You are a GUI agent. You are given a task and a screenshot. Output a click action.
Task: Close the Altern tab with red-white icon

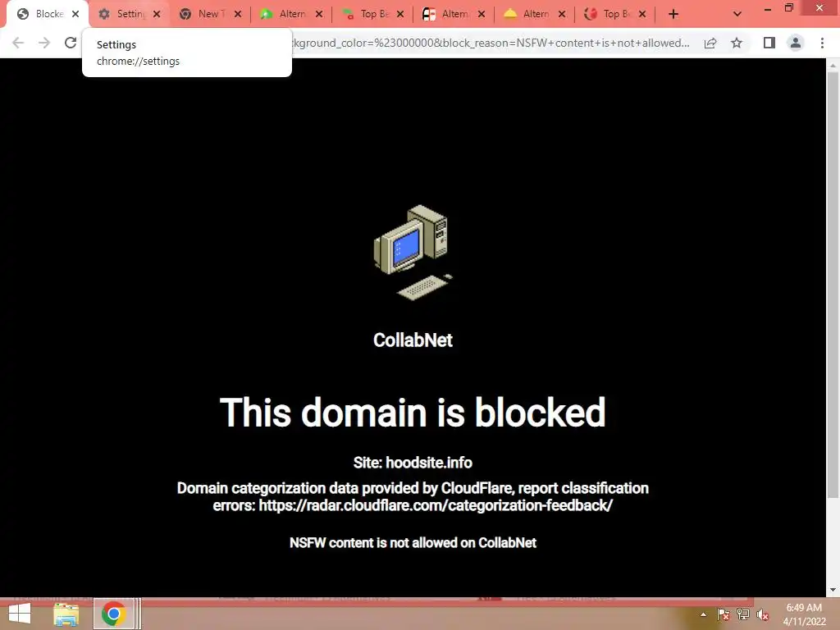point(481,15)
